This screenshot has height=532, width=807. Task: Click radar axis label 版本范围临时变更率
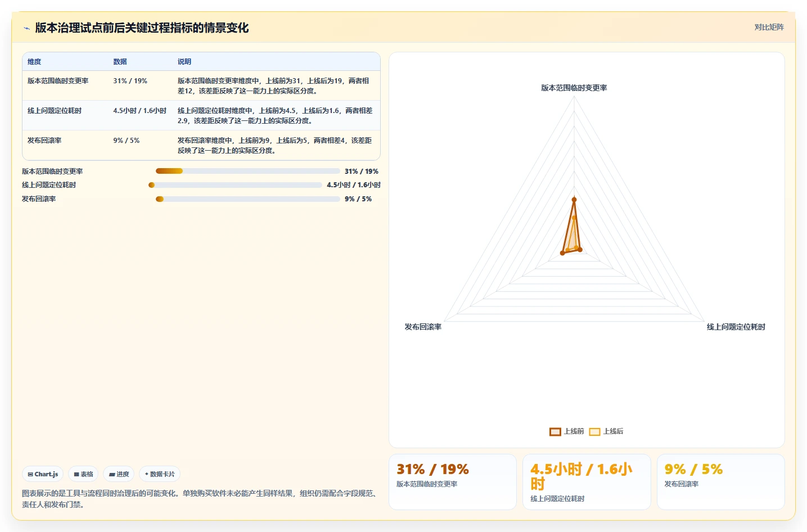tap(574, 88)
